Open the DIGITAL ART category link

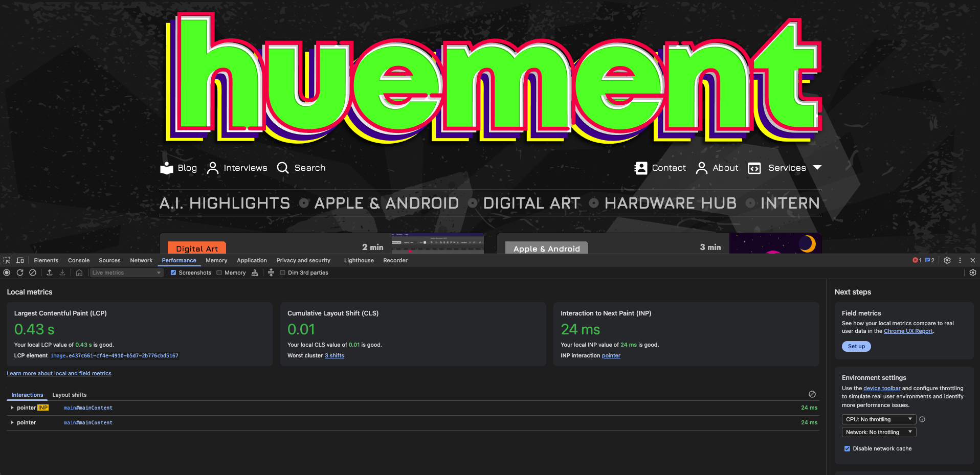[531, 203]
